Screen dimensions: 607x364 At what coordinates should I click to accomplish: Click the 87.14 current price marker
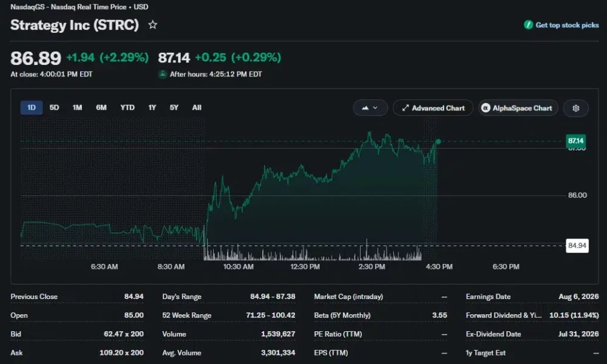tap(575, 141)
